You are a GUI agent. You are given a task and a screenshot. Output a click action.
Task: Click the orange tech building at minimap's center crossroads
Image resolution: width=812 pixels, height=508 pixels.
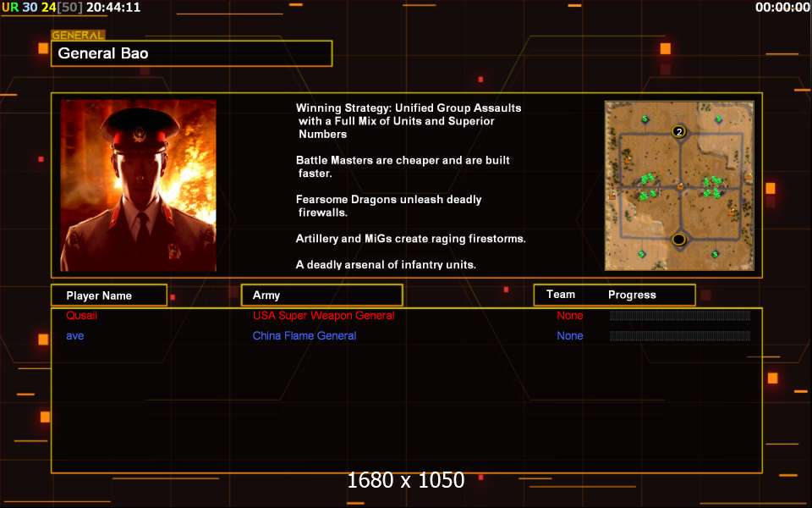tap(680, 186)
